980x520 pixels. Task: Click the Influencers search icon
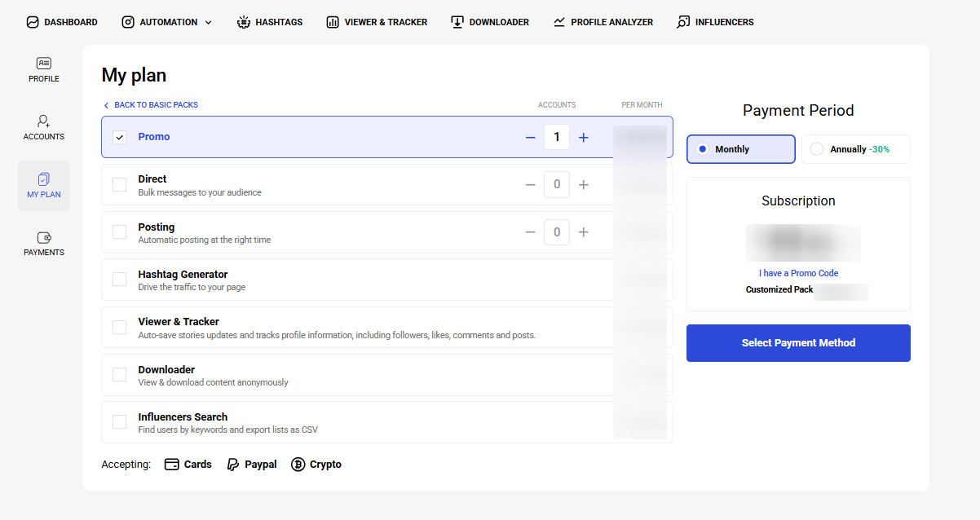(x=683, y=22)
